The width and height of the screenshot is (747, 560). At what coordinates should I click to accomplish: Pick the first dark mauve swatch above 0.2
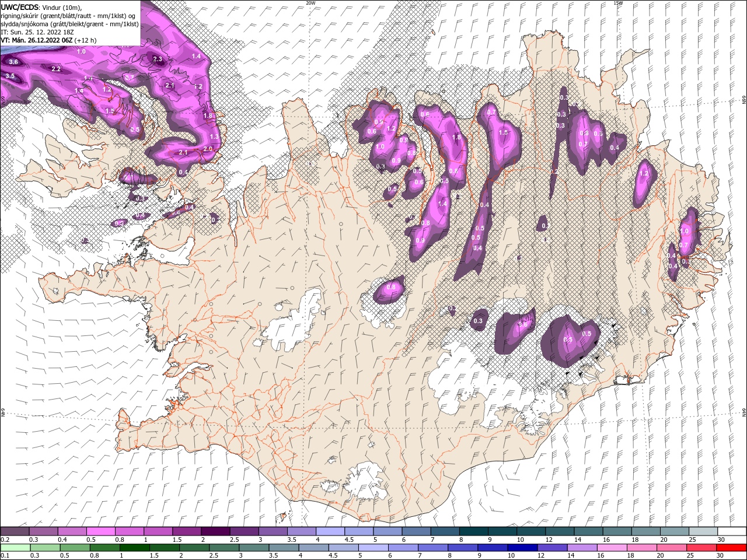click(x=15, y=531)
